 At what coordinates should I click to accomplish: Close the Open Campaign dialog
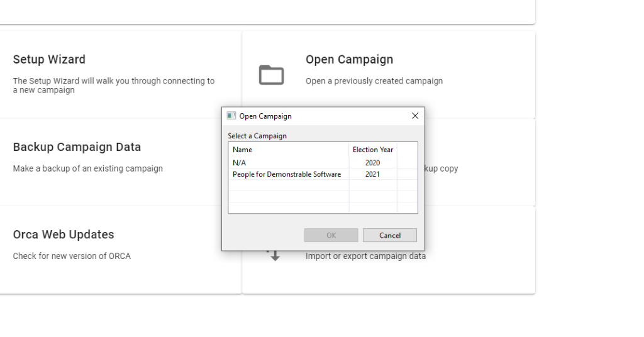click(415, 116)
